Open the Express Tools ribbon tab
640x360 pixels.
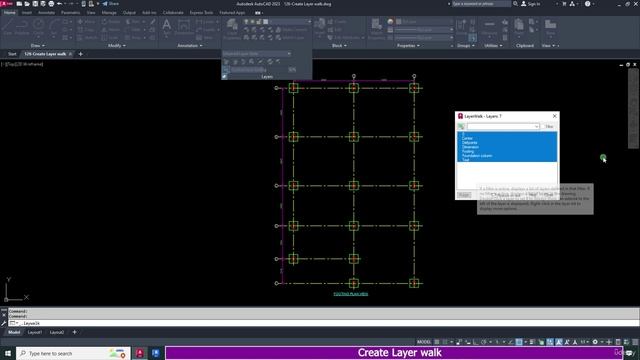[201, 13]
